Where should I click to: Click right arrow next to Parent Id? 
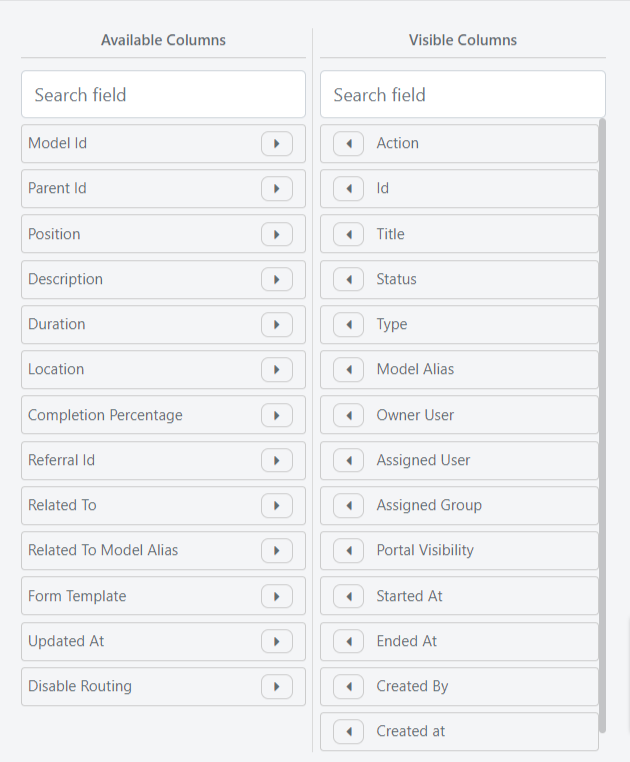277,189
